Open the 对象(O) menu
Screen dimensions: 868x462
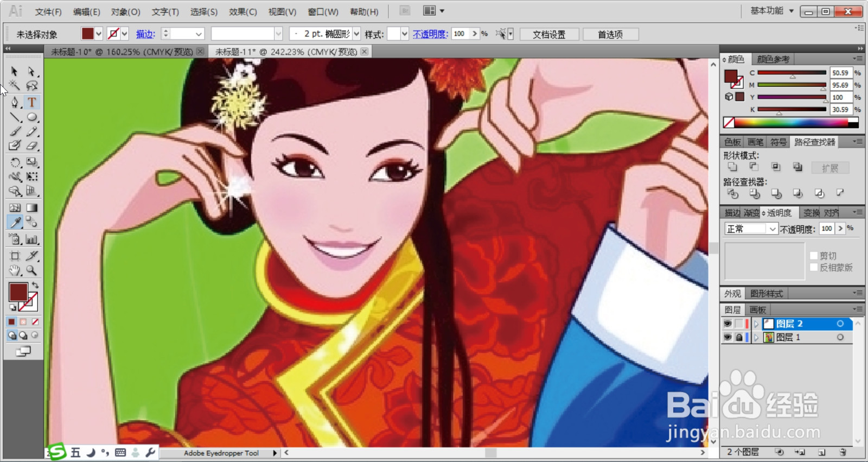pyautogui.click(x=125, y=11)
